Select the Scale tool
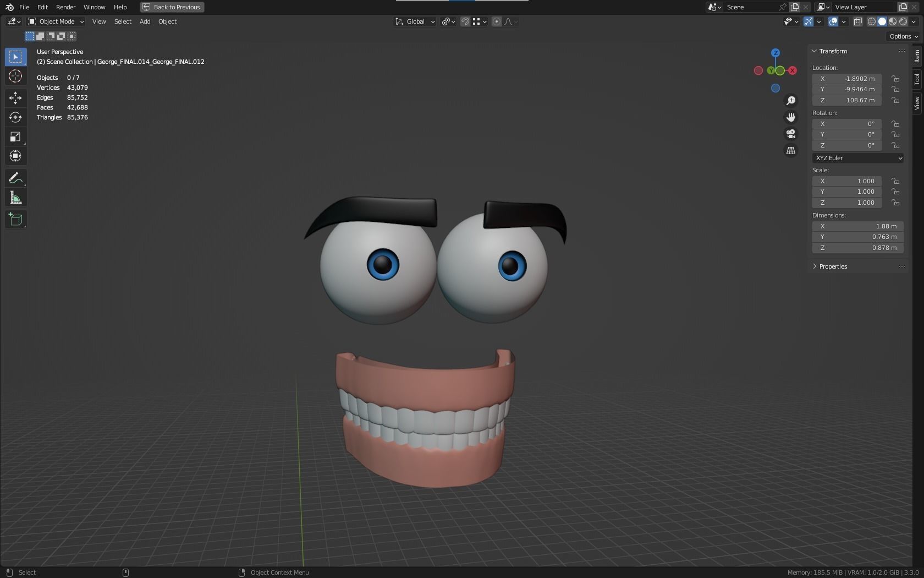The image size is (924, 578). [x=15, y=137]
